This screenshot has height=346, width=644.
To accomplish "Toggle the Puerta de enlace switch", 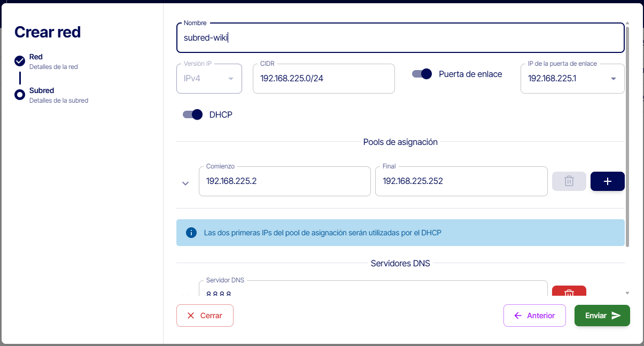I will pyautogui.click(x=422, y=74).
